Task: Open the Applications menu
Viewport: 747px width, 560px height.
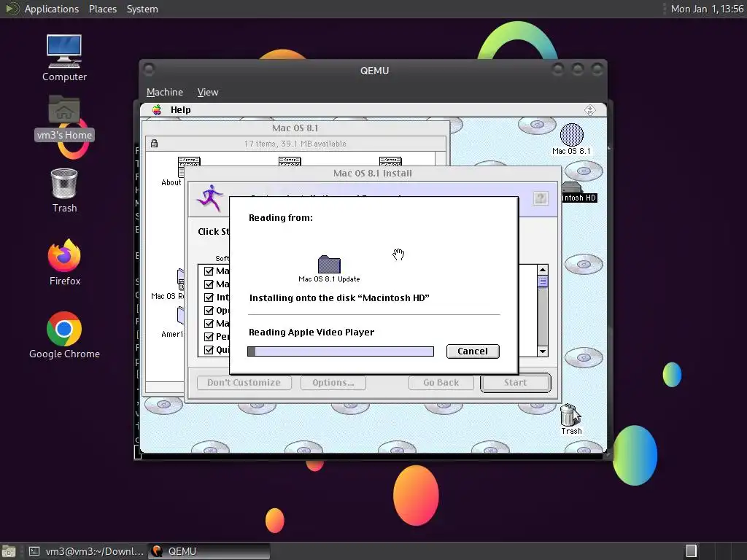Action: click(x=52, y=9)
